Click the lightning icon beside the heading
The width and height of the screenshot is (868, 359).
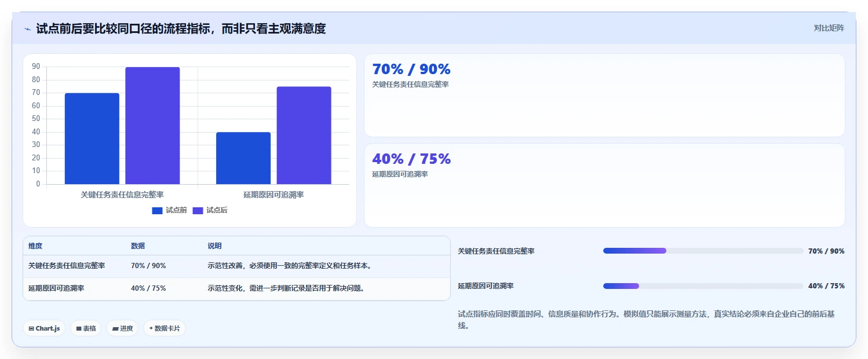click(27, 29)
